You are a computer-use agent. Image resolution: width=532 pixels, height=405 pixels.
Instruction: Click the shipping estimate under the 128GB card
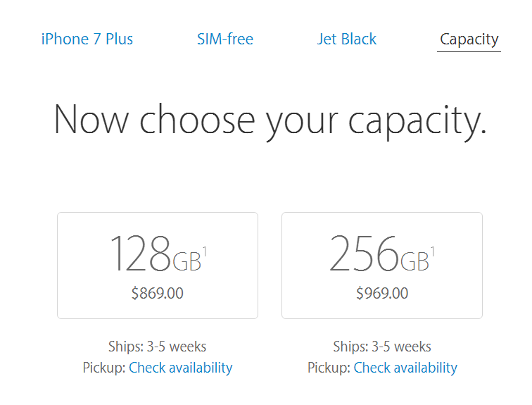pos(157,347)
